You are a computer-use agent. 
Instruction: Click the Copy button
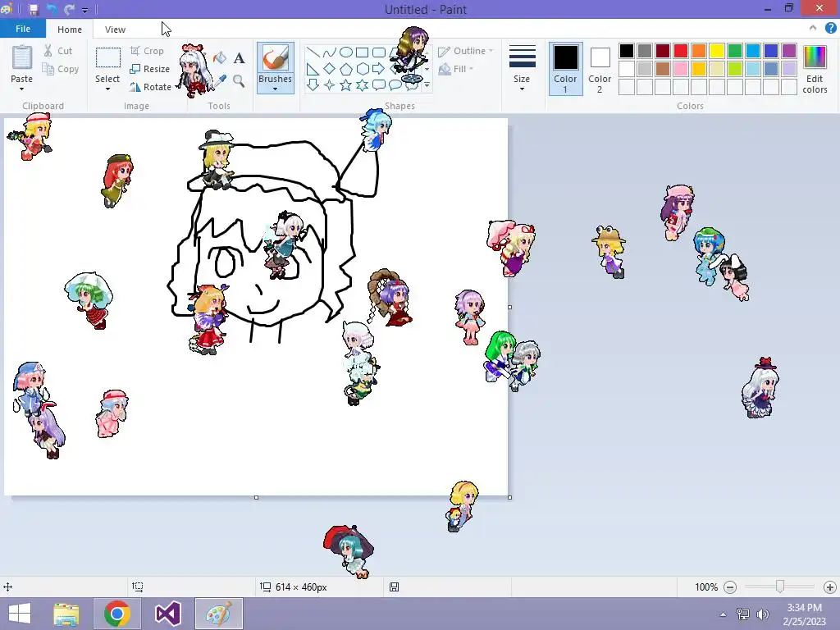[x=61, y=69]
